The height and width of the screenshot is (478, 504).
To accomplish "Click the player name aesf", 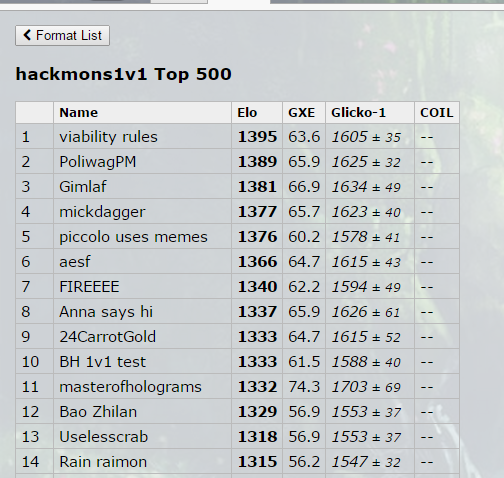I will [x=75, y=262].
